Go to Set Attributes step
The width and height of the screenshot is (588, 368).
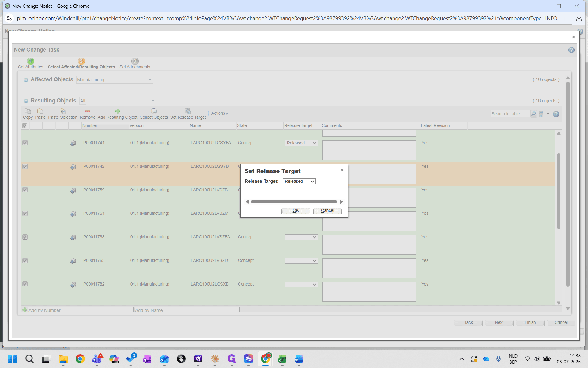31,64
